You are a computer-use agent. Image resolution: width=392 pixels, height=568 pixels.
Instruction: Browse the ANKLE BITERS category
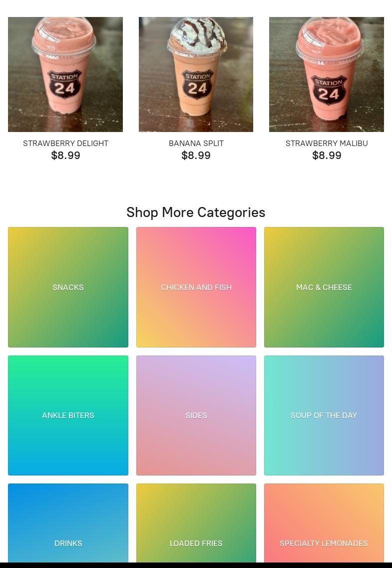click(68, 415)
